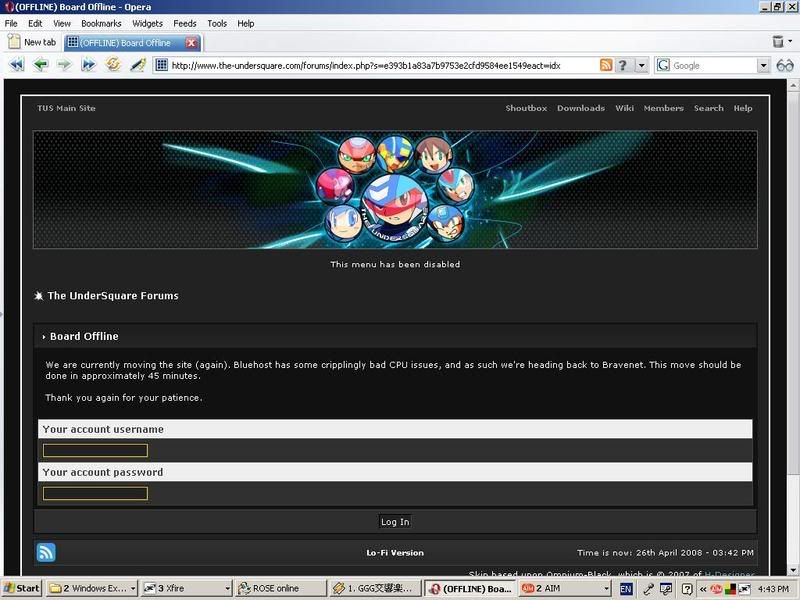Follow the TUS Main Site link
Image resolution: width=800 pixels, height=600 pixels.
point(66,108)
